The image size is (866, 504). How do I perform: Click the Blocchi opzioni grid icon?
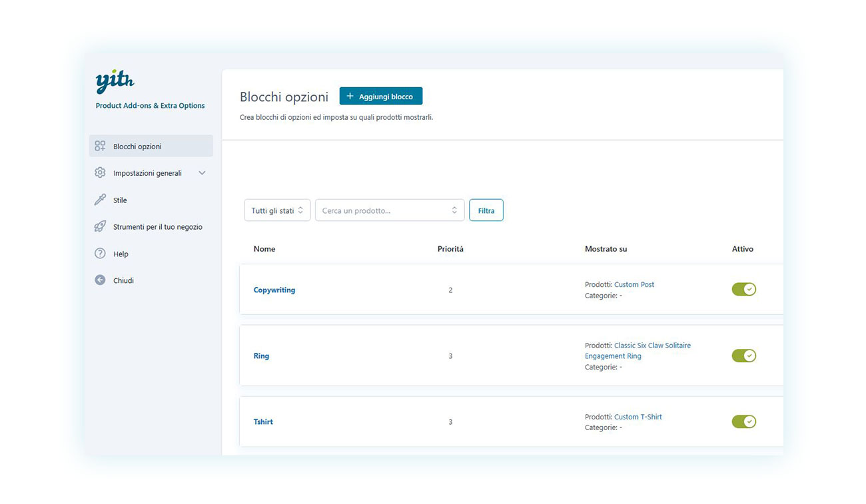[x=100, y=146]
